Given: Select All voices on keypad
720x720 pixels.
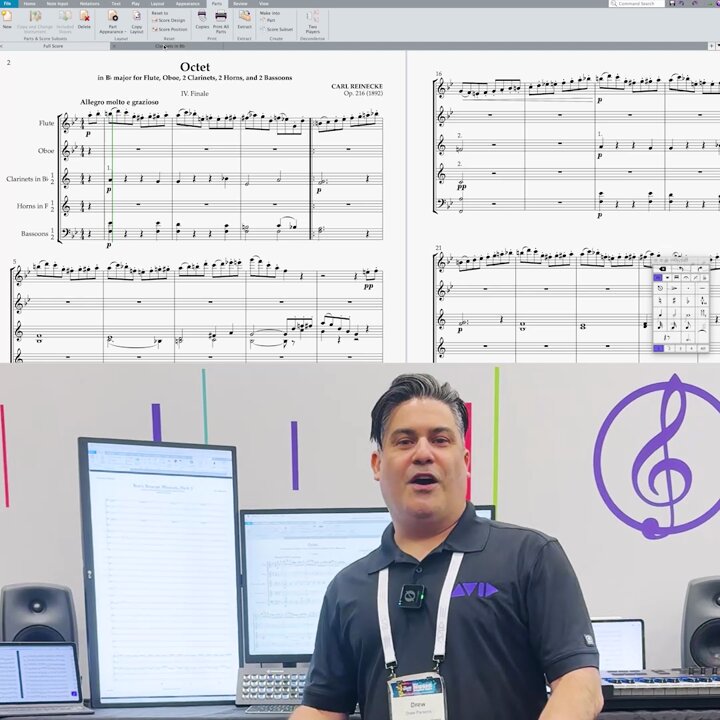Looking at the screenshot, I should [x=703, y=349].
